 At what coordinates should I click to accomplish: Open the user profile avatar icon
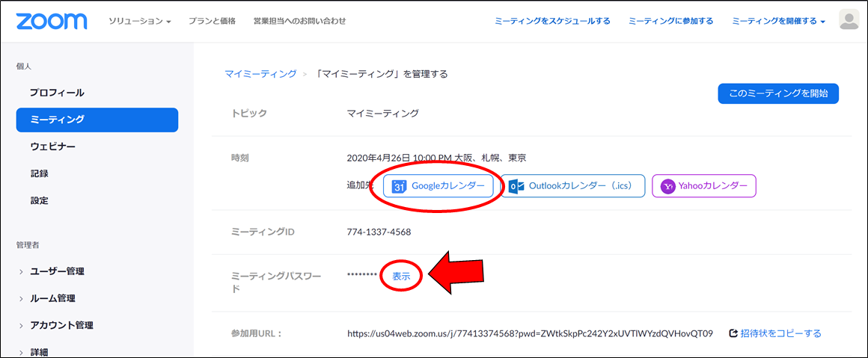[x=849, y=21]
